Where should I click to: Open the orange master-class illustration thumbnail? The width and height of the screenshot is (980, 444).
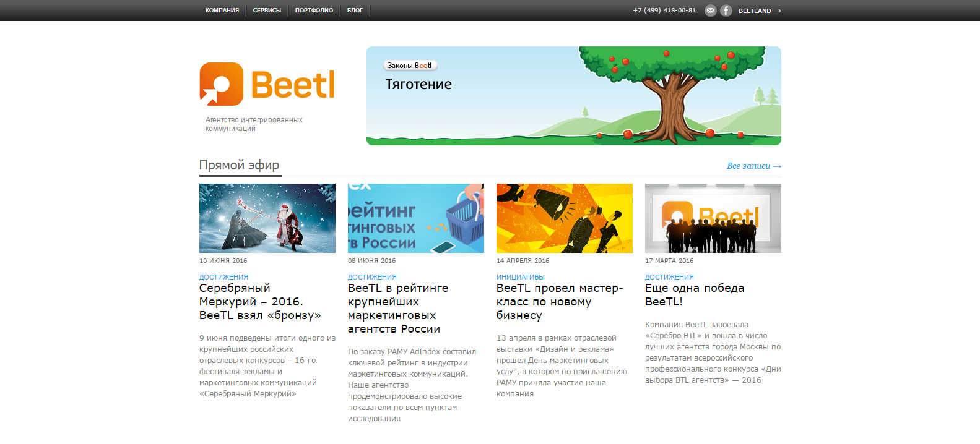[x=565, y=218]
